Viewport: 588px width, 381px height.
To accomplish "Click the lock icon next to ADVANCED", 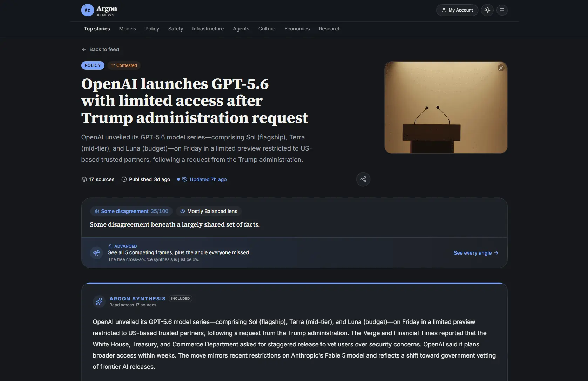I will [x=110, y=246].
